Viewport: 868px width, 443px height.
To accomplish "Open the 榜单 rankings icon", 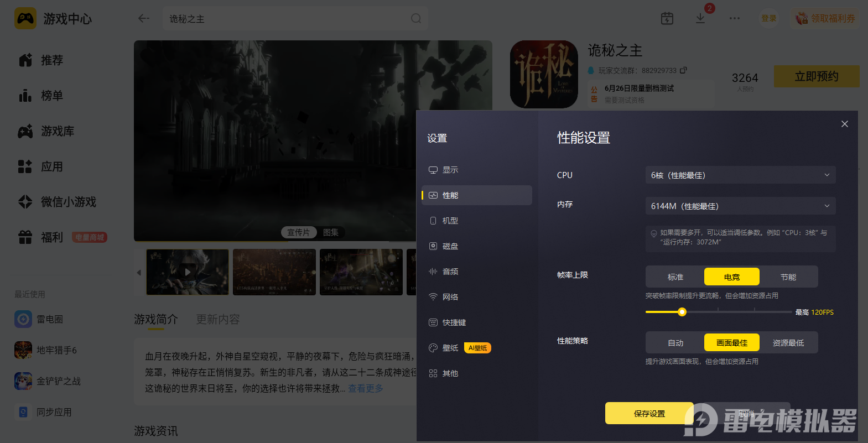I will pyautogui.click(x=25, y=96).
